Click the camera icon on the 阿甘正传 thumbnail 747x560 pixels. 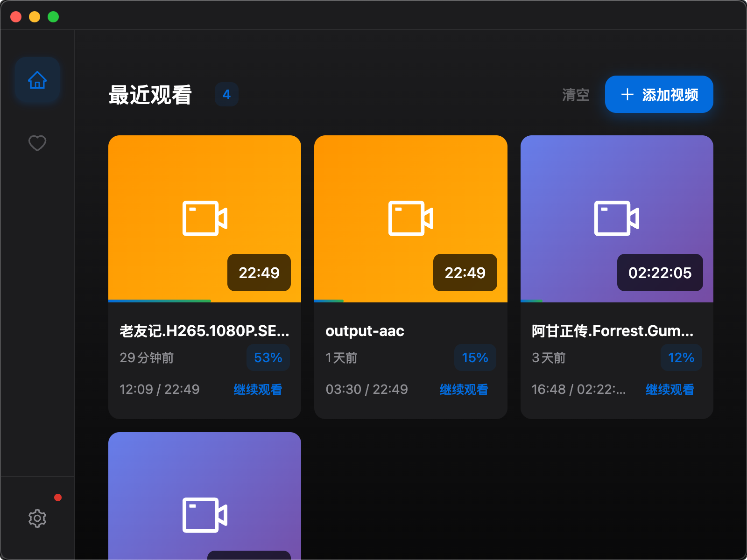point(616,218)
